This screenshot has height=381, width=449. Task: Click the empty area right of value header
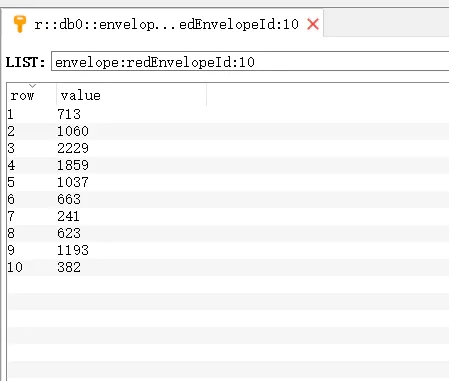click(x=328, y=95)
